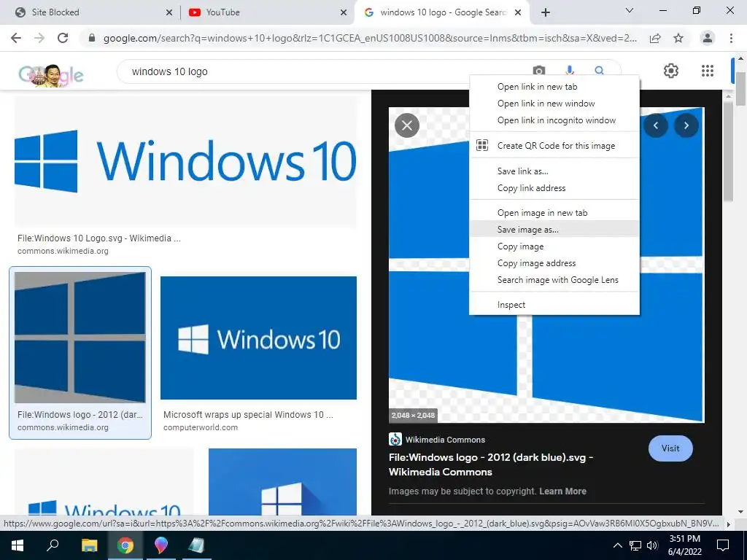747x560 pixels.
Task: Open File Explorer from taskbar
Action: click(89, 545)
